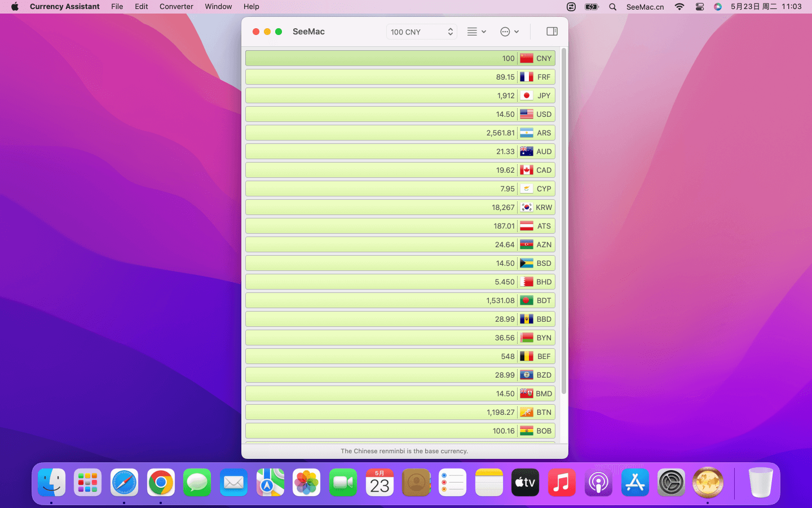812x508 pixels.
Task: Click the United States flag icon
Action: [527, 114]
